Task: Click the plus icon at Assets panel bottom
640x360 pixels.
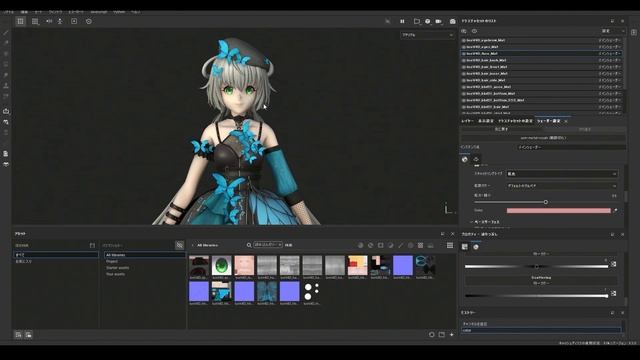Action: 452,335
